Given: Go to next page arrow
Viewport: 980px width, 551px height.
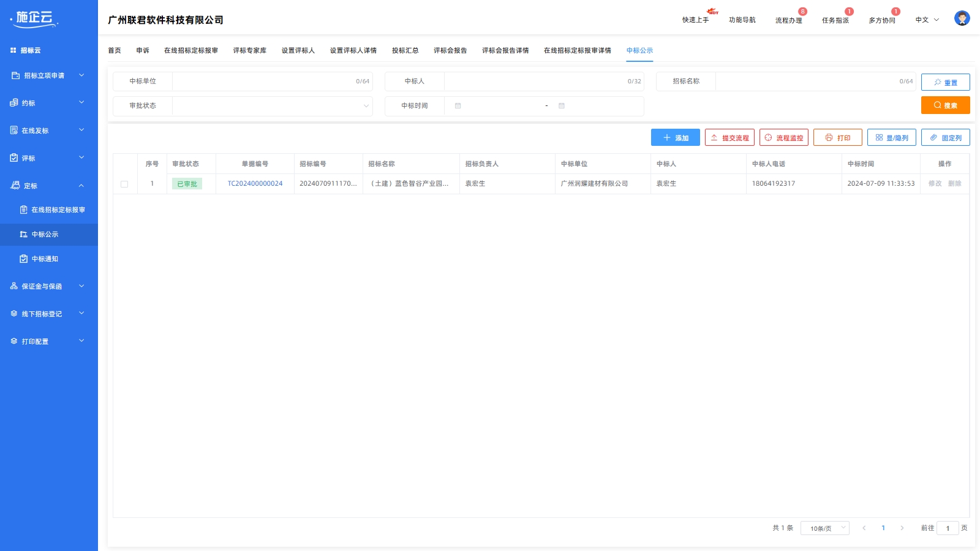Looking at the screenshot, I should [x=902, y=528].
